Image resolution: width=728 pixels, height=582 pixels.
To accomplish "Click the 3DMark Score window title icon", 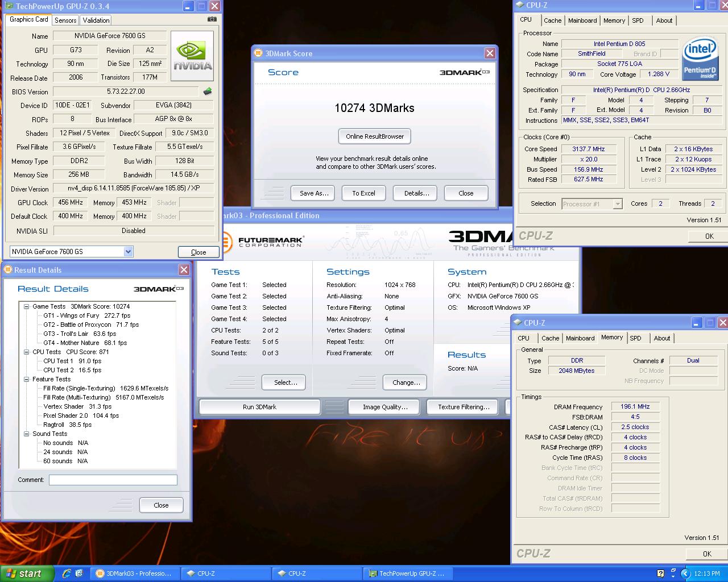I will tap(258, 53).
